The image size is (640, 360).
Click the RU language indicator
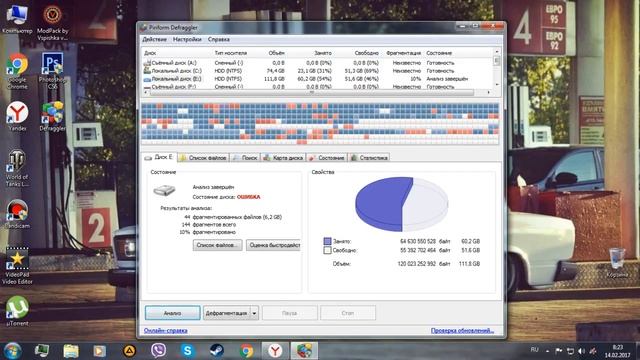click(x=534, y=350)
